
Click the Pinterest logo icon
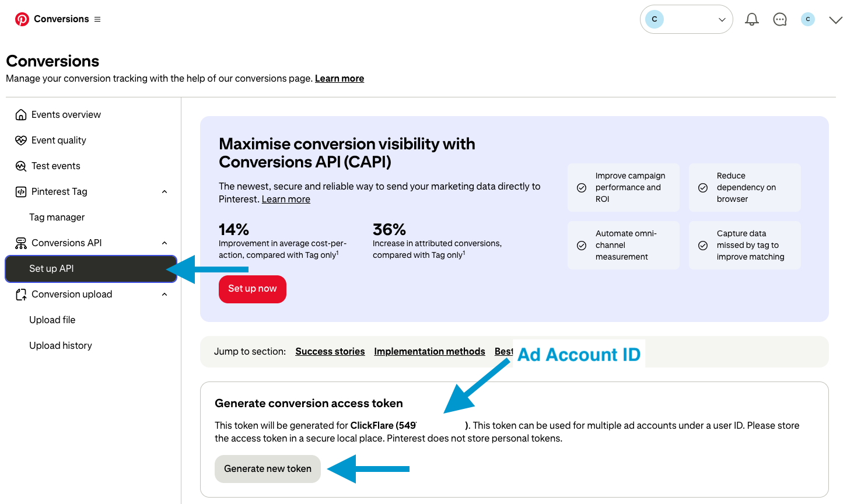pyautogui.click(x=22, y=19)
